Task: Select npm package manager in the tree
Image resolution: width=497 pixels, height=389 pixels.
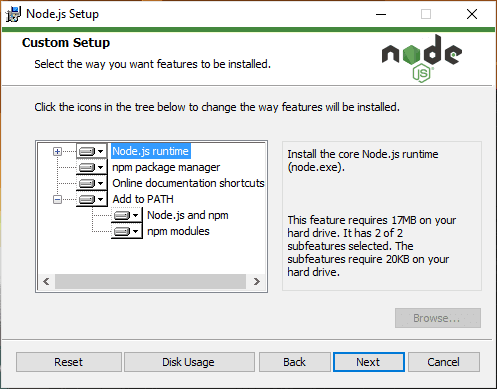Action: click(x=166, y=167)
